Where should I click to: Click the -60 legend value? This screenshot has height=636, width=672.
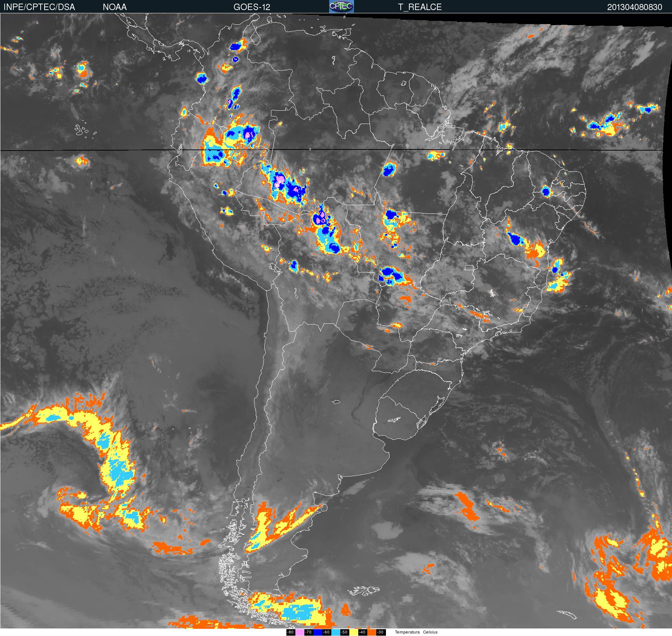(x=327, y=632)
